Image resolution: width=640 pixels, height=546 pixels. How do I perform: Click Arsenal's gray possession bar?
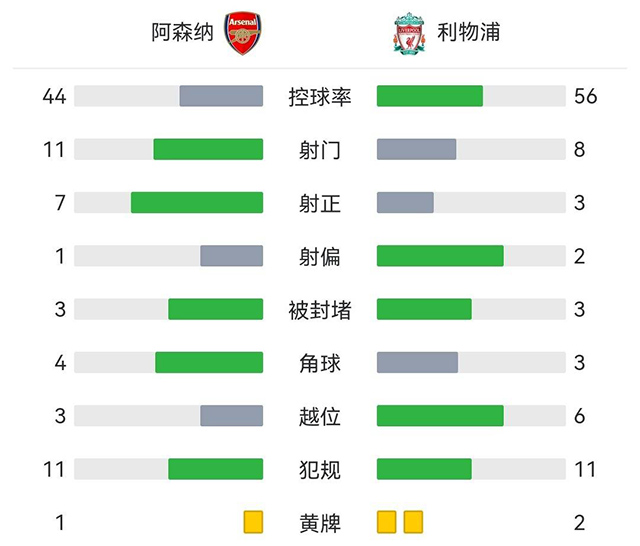[x=221, y=96]
